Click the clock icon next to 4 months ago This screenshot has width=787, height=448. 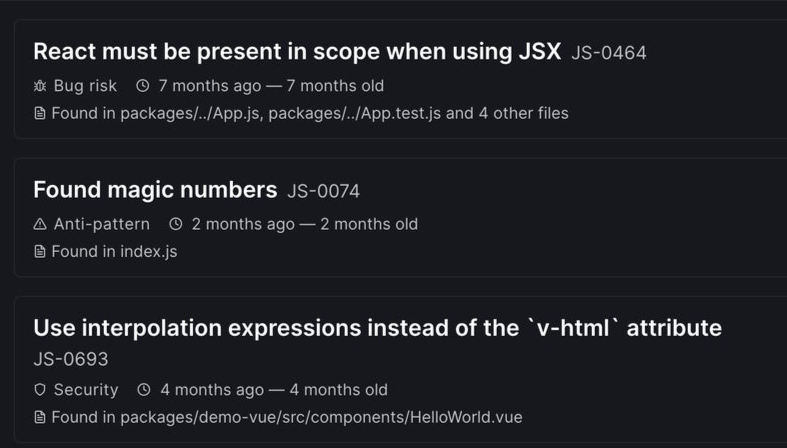tap(144, 390)
